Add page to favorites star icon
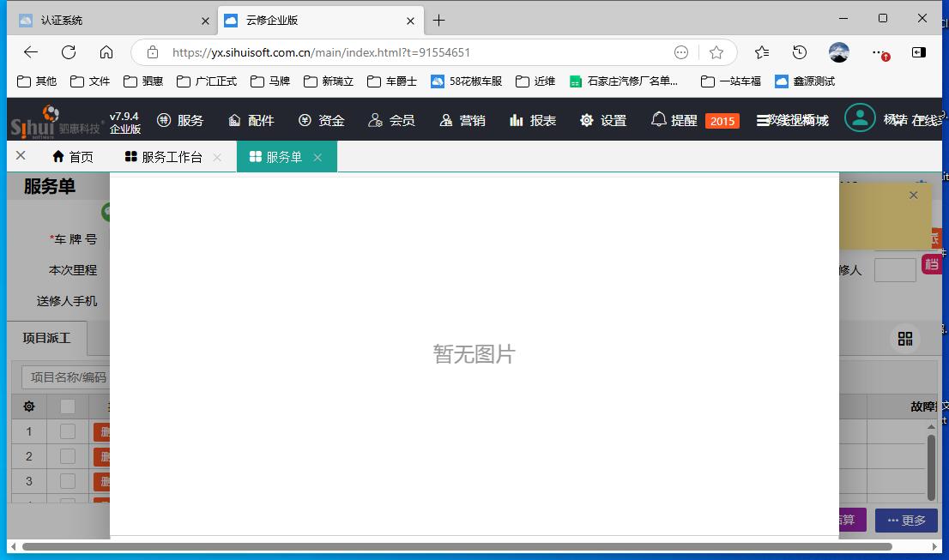 [716, 52]
